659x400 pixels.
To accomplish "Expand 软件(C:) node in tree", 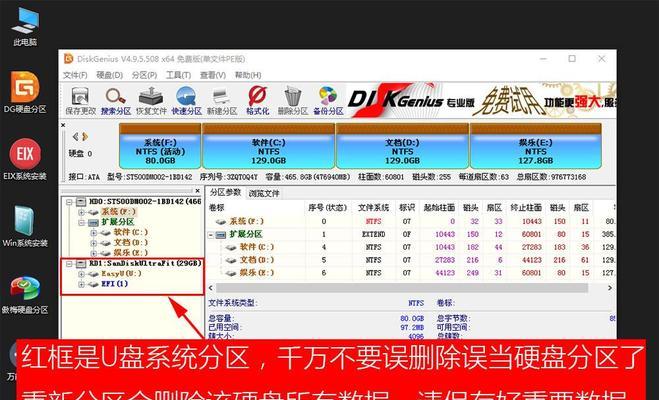I will 94,232.
